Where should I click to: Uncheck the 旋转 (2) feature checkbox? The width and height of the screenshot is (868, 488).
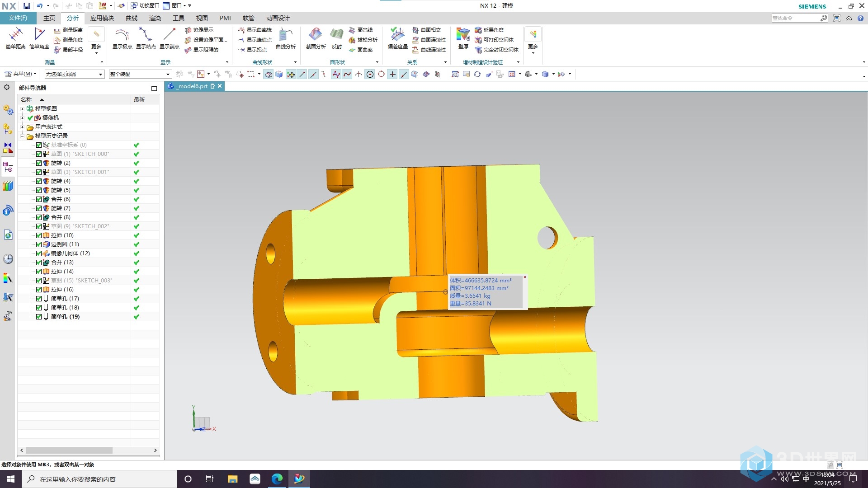click(x=39, y=163)
